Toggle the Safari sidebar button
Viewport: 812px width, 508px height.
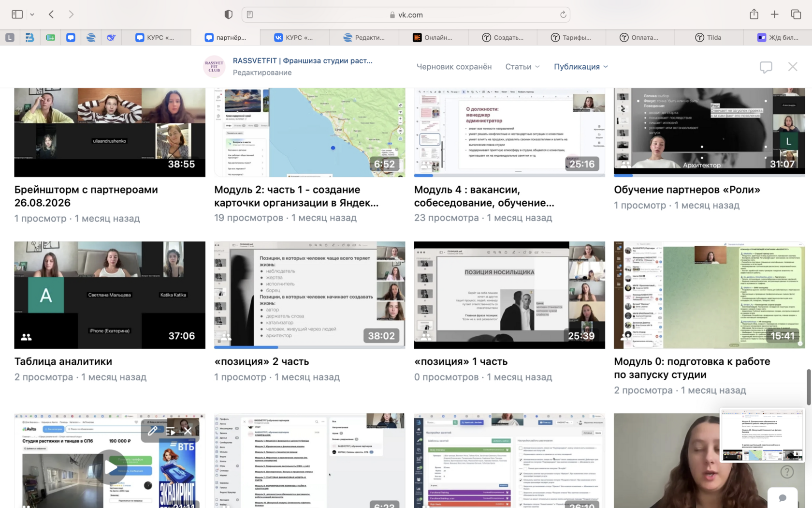pos(17,15)
